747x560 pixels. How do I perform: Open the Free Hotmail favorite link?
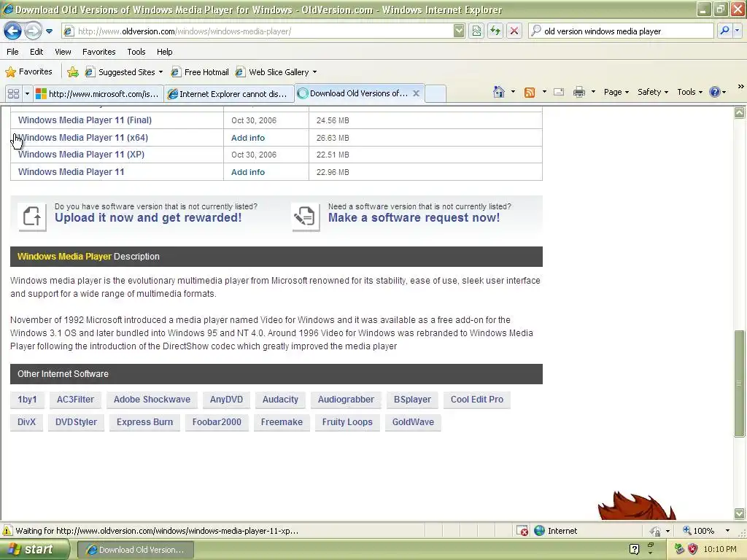(200, 72)
